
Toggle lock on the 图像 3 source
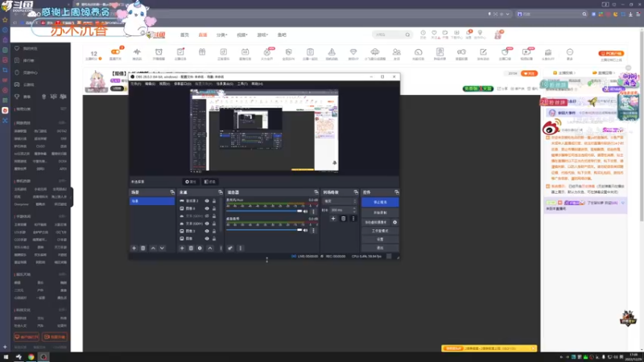tap(214, 231)
